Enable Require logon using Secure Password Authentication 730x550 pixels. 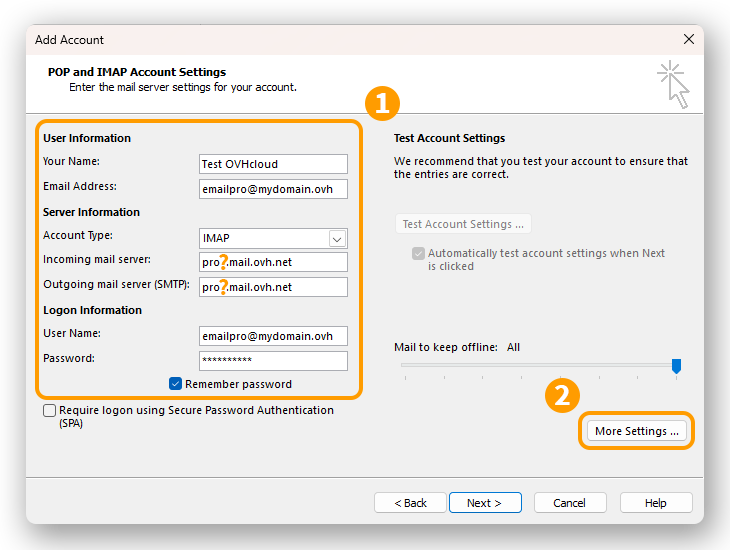(x=49, y=411)
